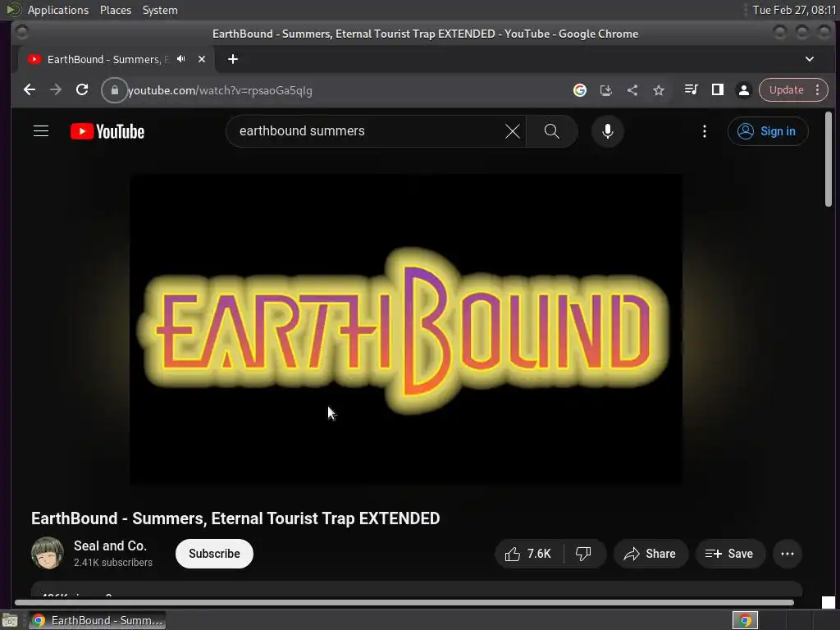Screen dimensions: 840x630
Task: Click the video title text
Action: tap(235, 518)
